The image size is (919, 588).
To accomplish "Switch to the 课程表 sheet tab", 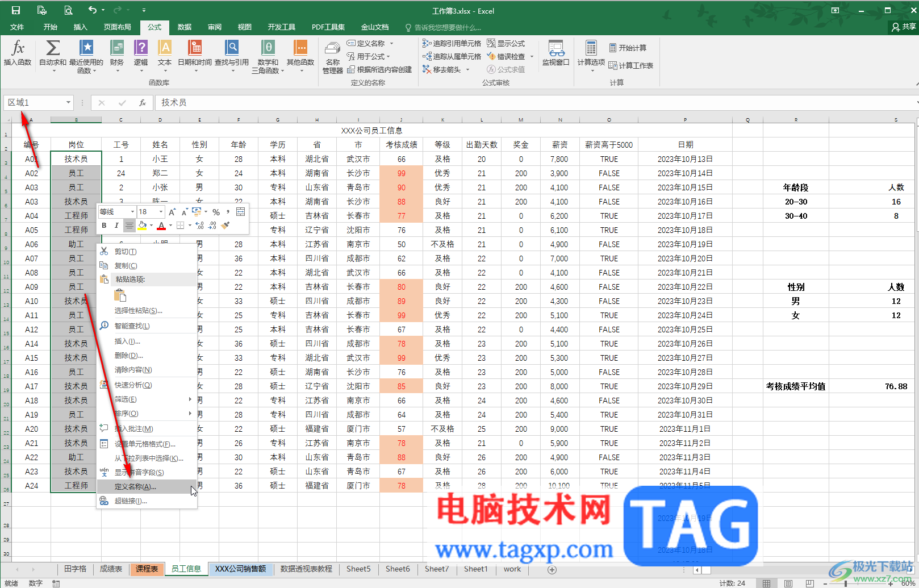I will [x=147, y=569].
